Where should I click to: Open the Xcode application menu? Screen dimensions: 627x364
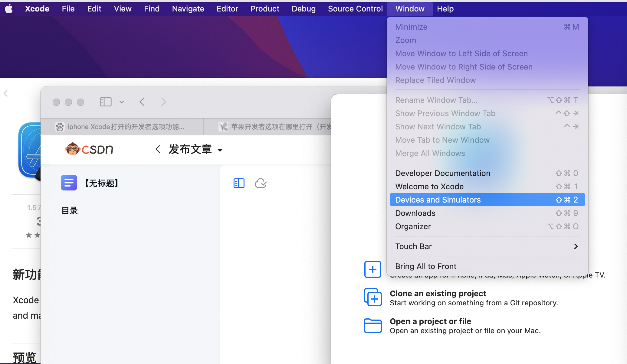37,9
